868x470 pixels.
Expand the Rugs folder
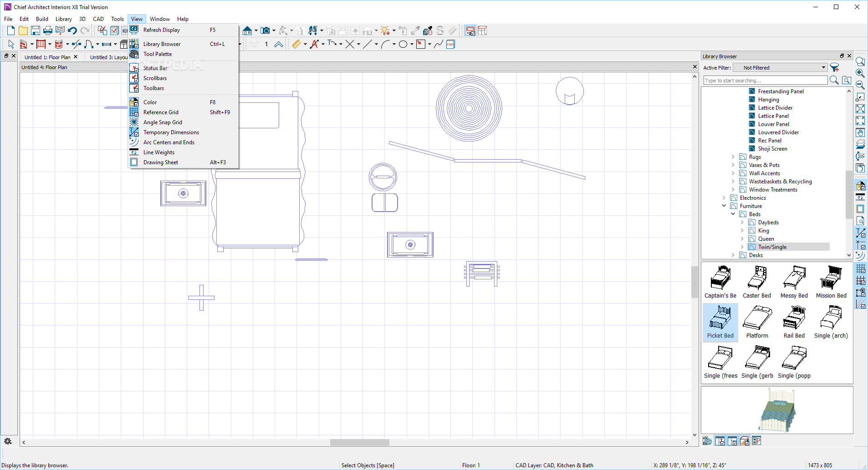[733, 157]
